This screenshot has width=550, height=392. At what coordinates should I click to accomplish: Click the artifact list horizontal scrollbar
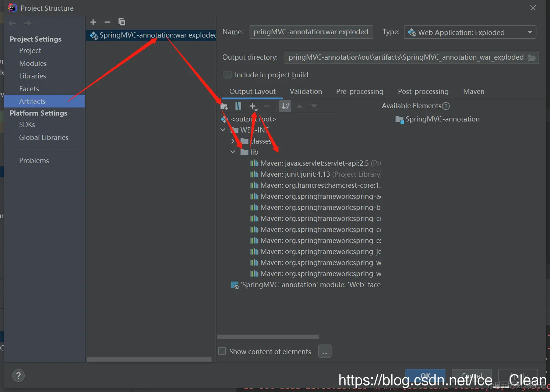click(149, 360)
